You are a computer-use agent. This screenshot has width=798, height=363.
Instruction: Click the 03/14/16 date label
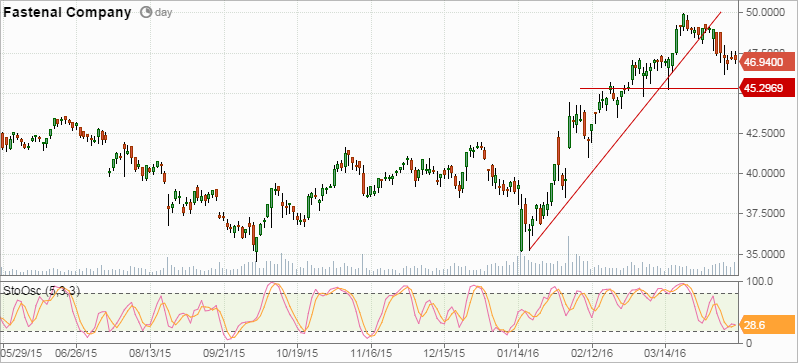point(666,352)
